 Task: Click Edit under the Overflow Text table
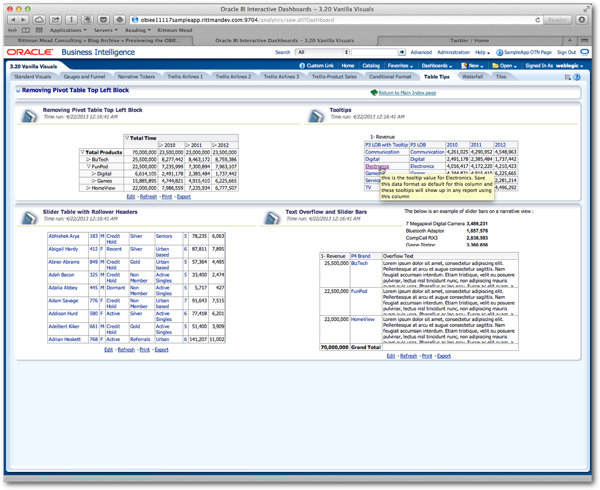390,356
